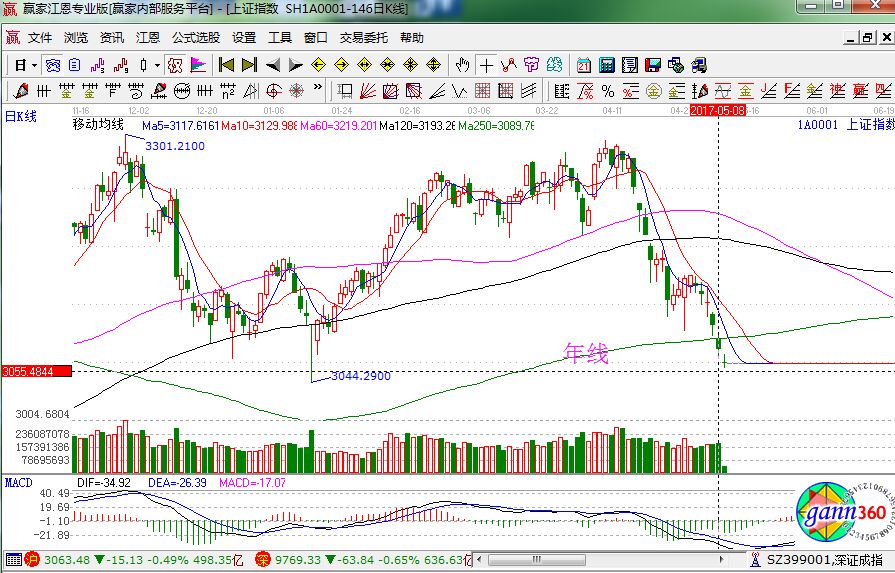Click the 移动均线 indicator label
This screenshot has height=573, width=895.
tap(98, 126)
